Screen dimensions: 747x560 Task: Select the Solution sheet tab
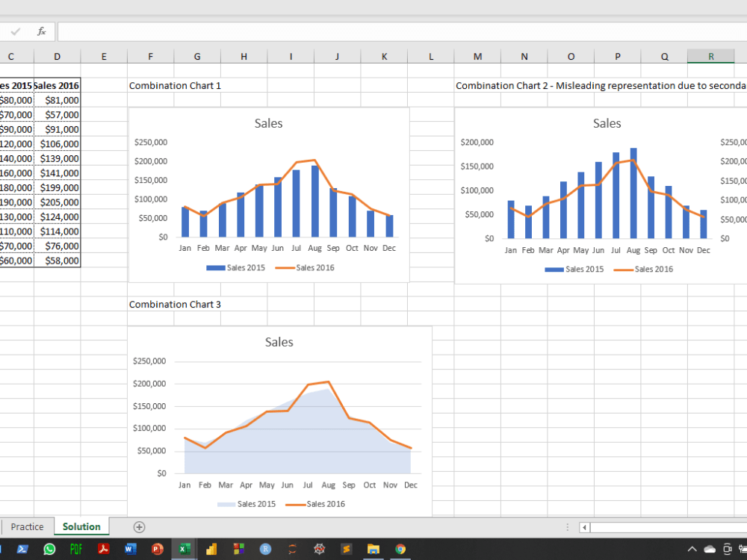(81, 526)
